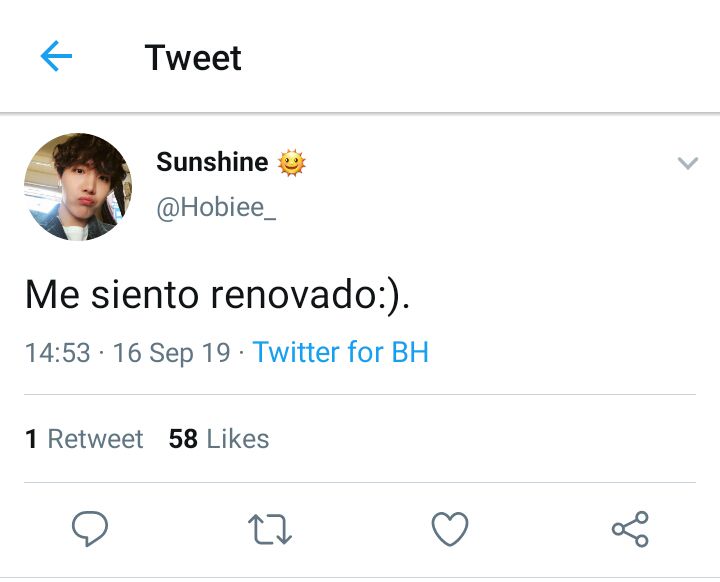Tap the number 1 before Retweet
This screenshot has height=582, width=720.
(31, 439)
